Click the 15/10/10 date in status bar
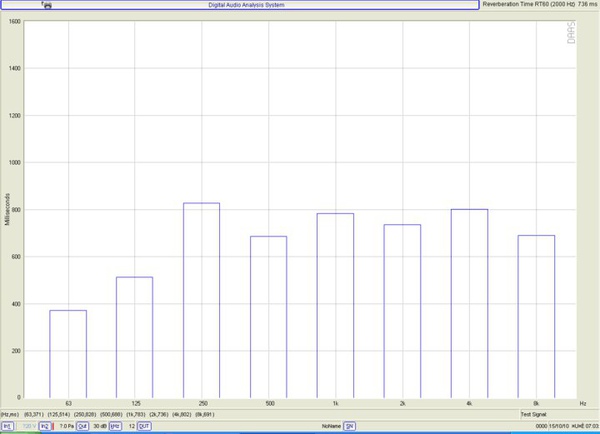The height and width of the screenshot is (434, 600). tap(559, 426)
